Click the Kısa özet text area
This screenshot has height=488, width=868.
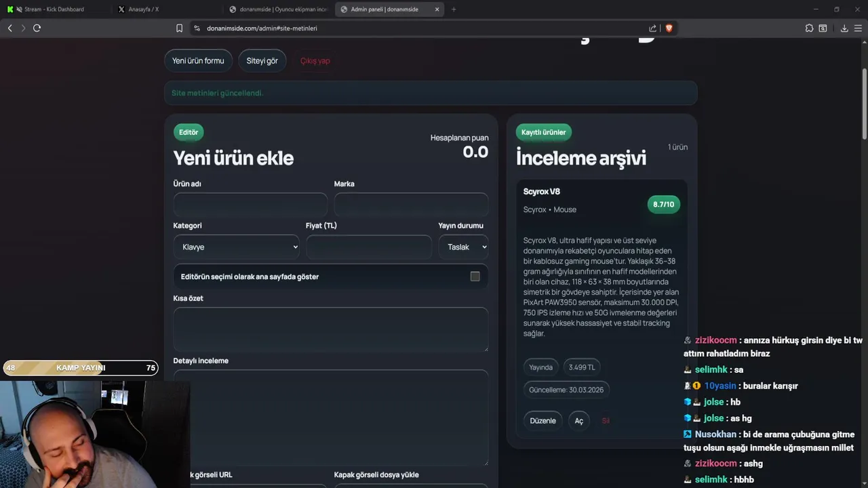coord(331,329)
